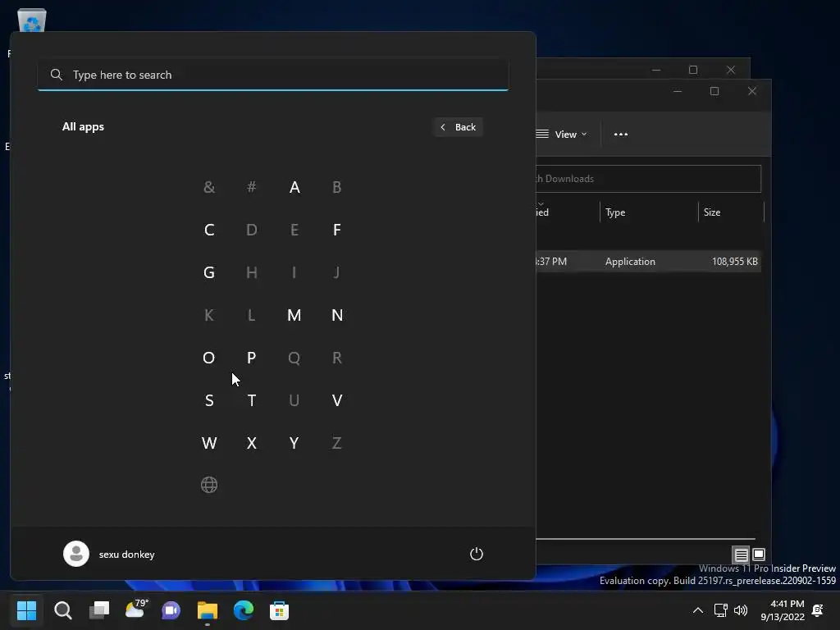This screenshot has height=630, width=840.
Task: Select letter X in the alphabet grid
Action: tap(251, 443)
